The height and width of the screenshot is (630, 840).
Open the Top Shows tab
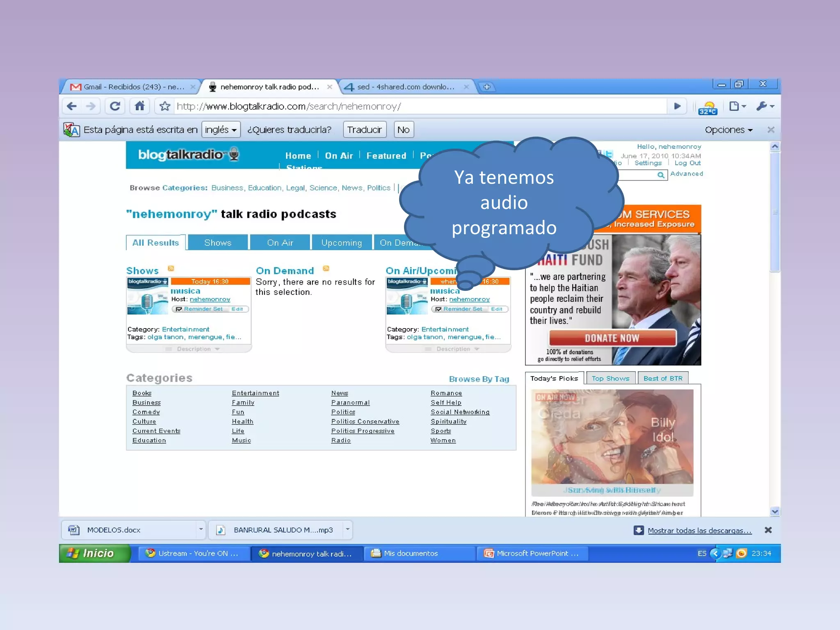pyautogui.click(x=610, y=379)
